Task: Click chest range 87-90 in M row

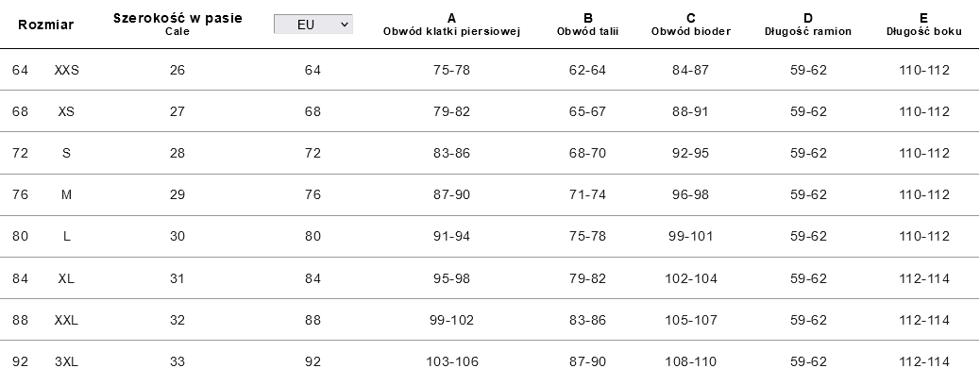Action: click(451, 194)
